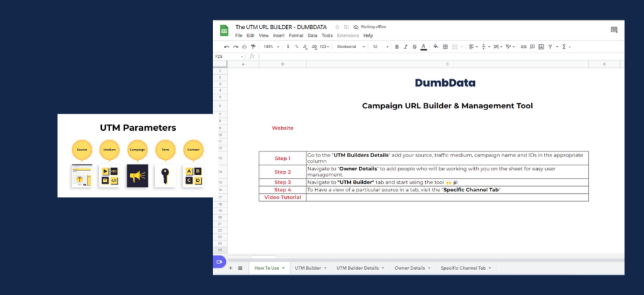644x295 pixels.
Task: Click the paint format roller icon
Action: [253, 47]
